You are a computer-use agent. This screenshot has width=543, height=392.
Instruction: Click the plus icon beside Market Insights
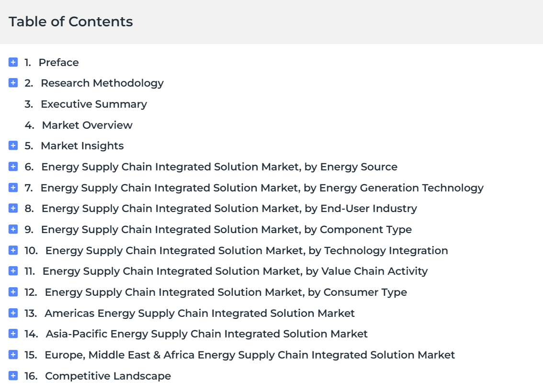tap(13, 146)
